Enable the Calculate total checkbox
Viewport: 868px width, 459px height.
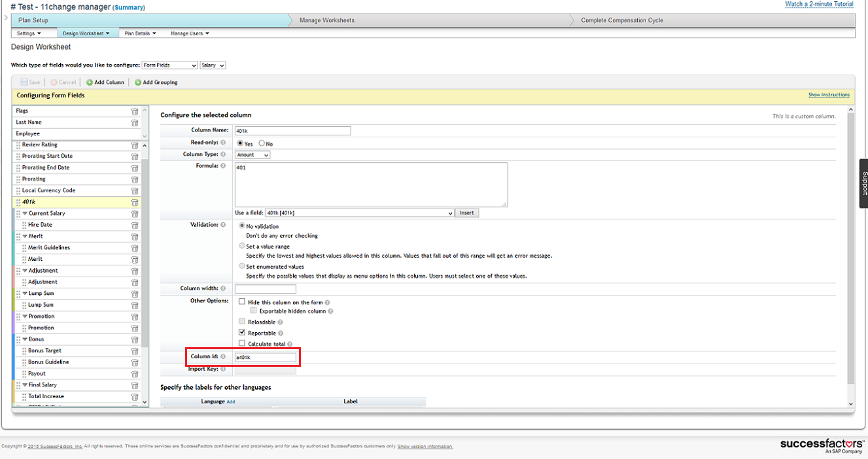pyautogui.click(x=242, y=343)
